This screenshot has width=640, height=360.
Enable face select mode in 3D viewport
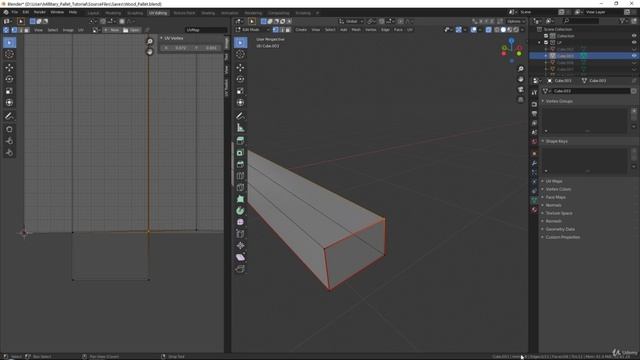point(288,30)
